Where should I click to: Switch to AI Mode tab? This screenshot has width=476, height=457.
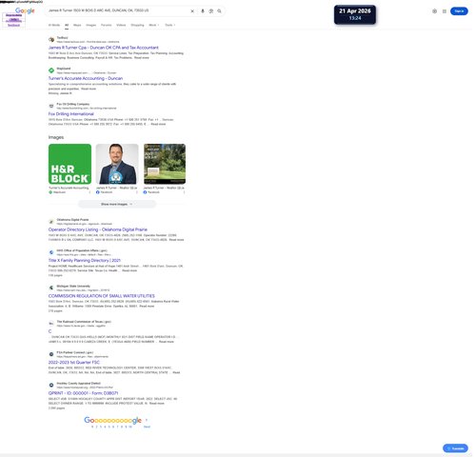point(54,25)
